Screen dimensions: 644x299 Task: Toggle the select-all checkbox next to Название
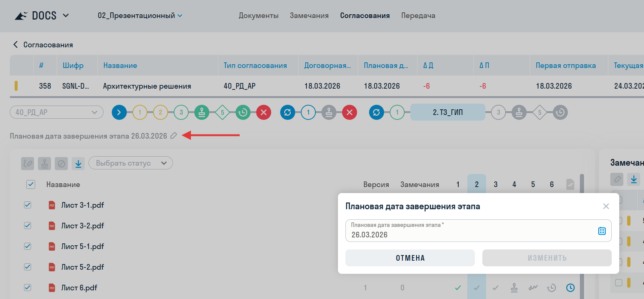coord(31,184)
